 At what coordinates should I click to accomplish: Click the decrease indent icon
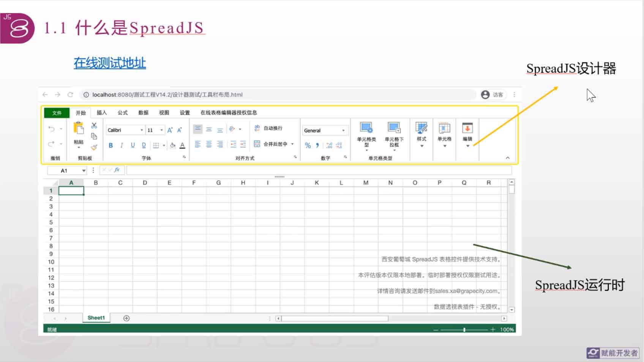[x=233, y=144]
